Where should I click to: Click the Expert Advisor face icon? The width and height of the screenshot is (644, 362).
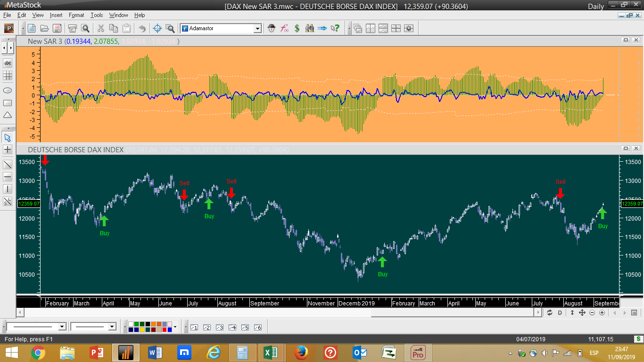coord(272,28)
